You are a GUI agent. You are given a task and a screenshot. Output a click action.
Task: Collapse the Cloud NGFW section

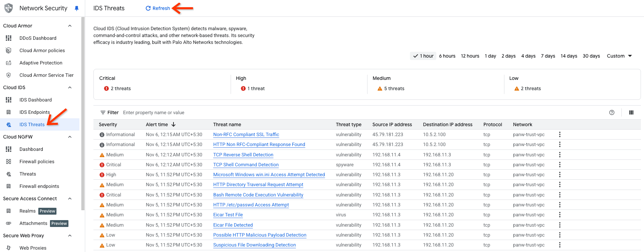[x=70, y=137]
